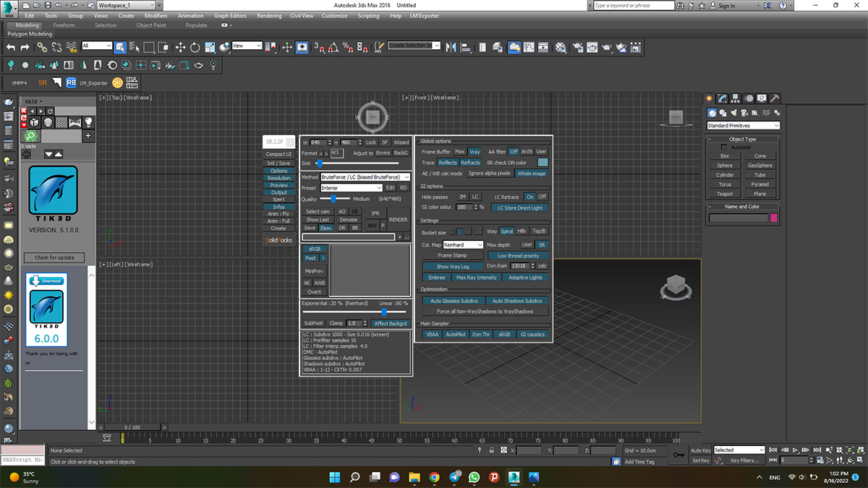
Task: Click the Mirror tool icon
Action: [x=450, y=47]
